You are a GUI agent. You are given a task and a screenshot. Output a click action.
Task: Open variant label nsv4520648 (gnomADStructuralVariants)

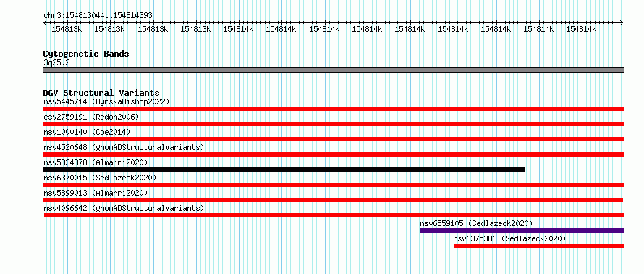coord(124,147)
